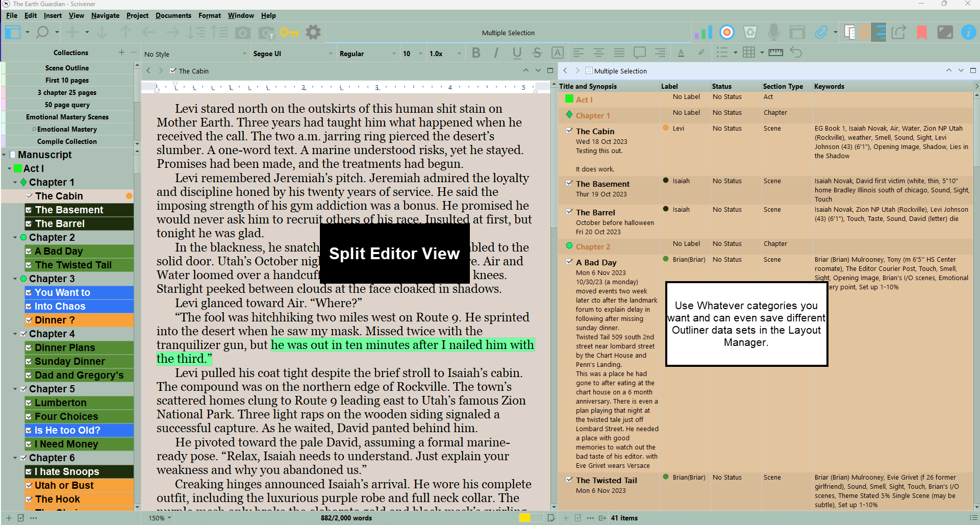Open the Insert menu
The height and width of the screenshot is (525, 980).
53,15
